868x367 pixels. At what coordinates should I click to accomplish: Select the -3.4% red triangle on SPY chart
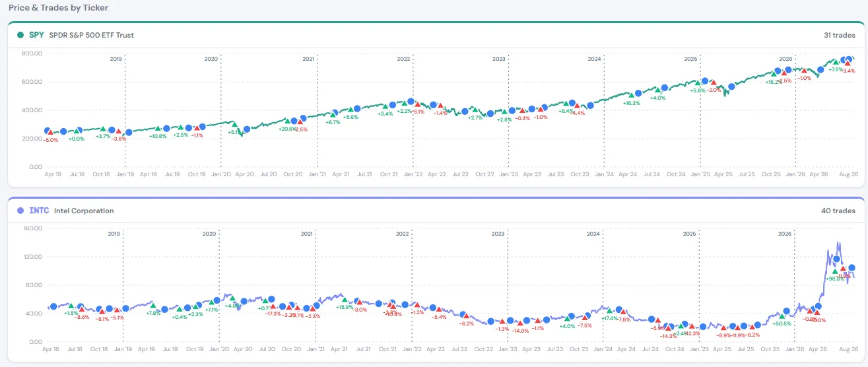848,63
